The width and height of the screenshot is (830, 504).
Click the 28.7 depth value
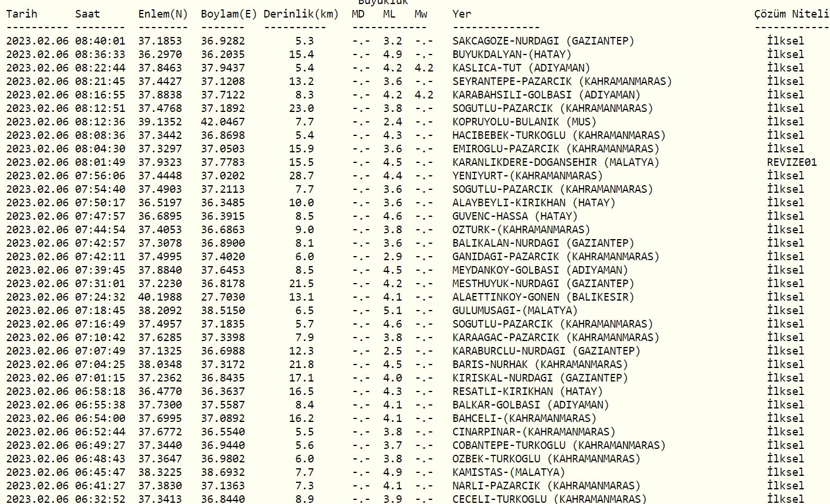[301, 176]
